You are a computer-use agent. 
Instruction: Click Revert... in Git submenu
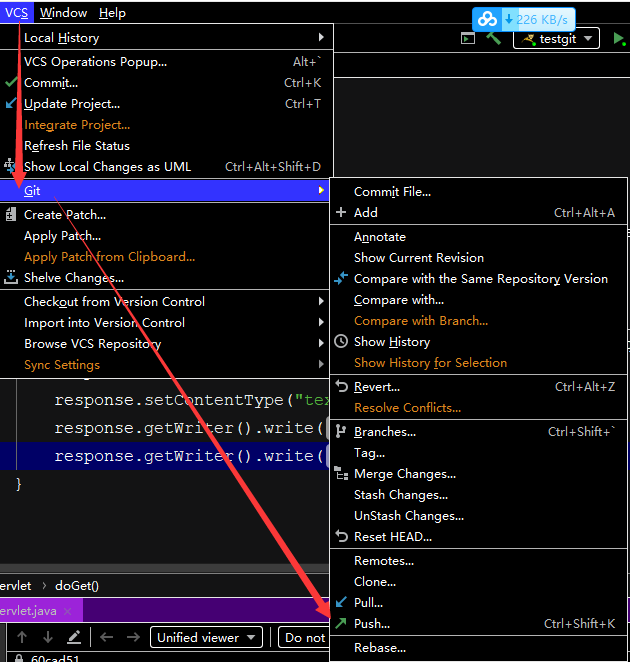pyautogui.click(x=478, y=387)
